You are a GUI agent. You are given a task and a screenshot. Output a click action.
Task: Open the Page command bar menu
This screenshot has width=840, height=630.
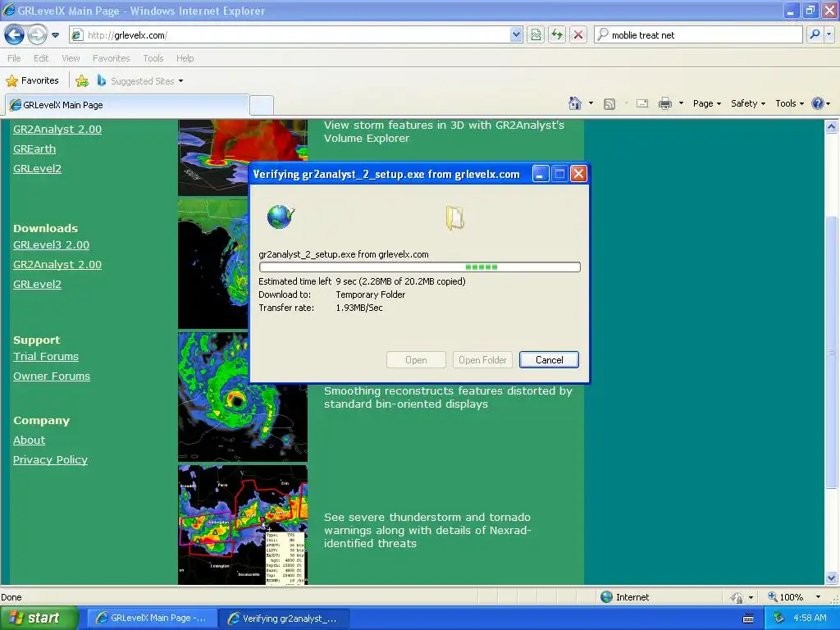pos(706,103)
